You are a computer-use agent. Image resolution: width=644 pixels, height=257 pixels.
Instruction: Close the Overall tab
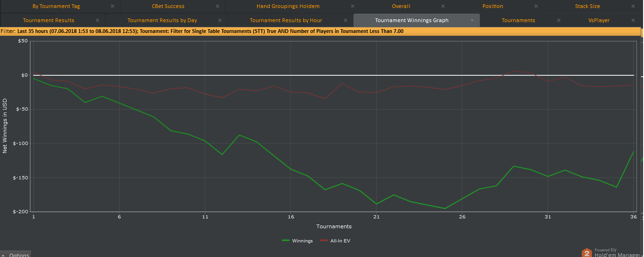[x=443, y=7]
